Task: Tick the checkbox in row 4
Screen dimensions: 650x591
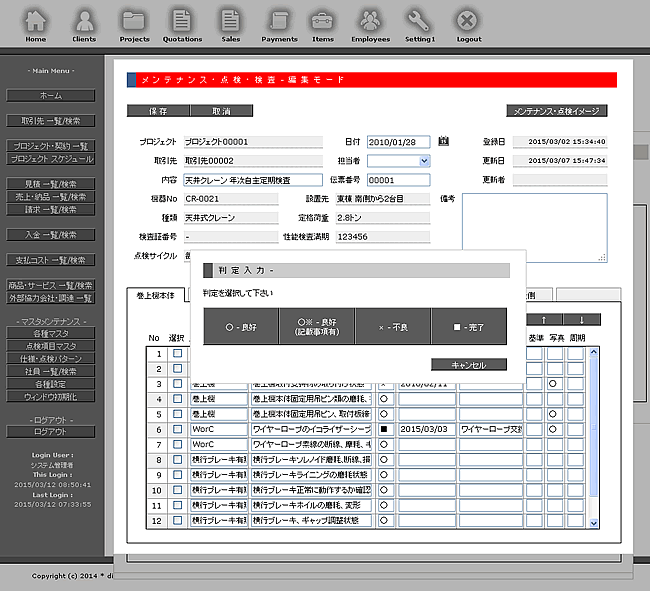Action: pyautogui.click(x=177, y=399)
